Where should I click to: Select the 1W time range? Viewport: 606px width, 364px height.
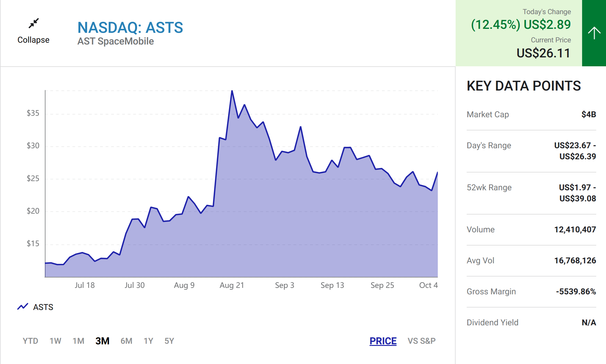coord(56,341)
